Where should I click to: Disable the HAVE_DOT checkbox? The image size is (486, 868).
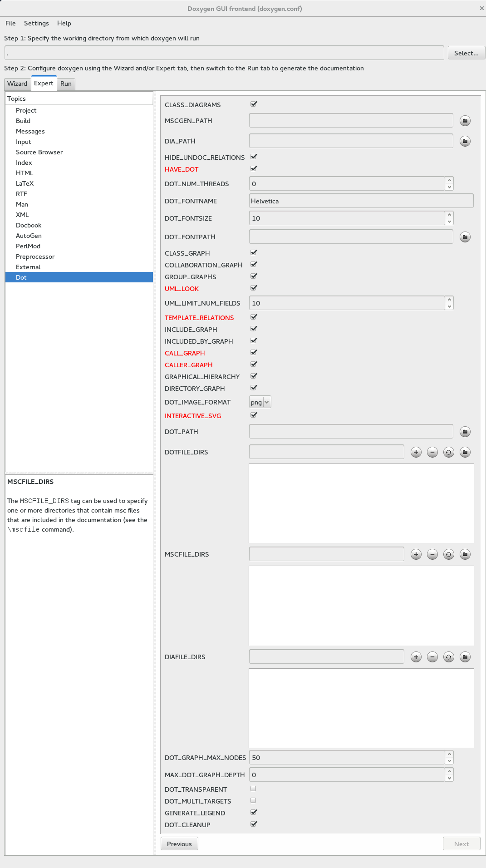254,168
